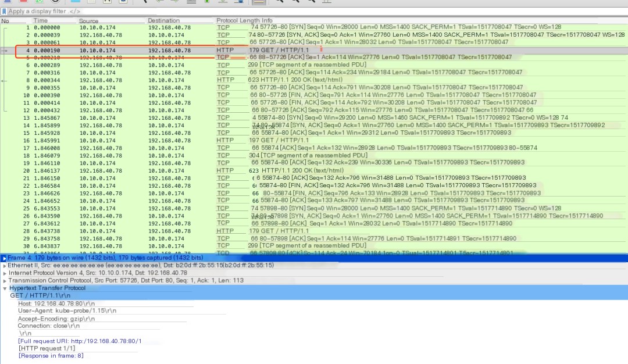Click TCP protocol cell of packet 18
This screenshot has width=628, height=364.
pos(223,155)
